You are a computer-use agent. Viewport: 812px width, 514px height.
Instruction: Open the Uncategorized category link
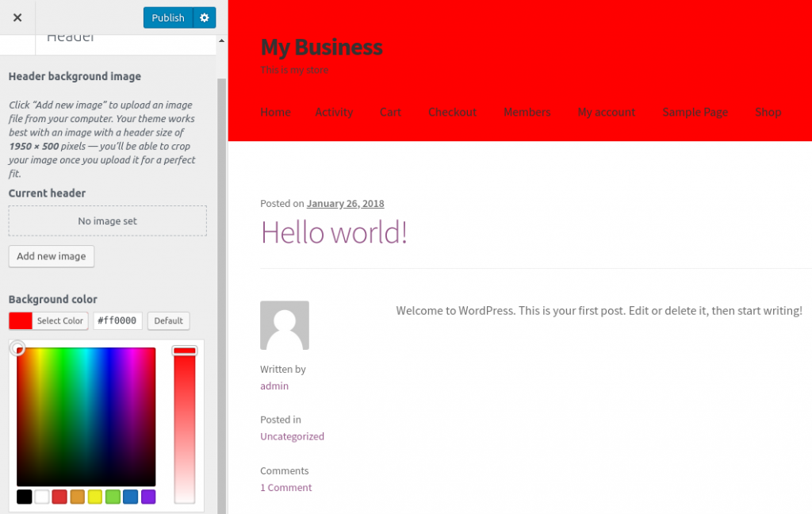[x=292, y=436]
